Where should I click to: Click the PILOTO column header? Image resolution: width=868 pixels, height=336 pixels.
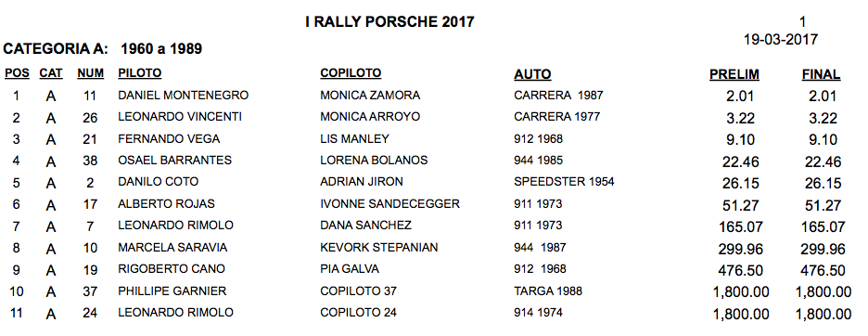pos(139,73)
